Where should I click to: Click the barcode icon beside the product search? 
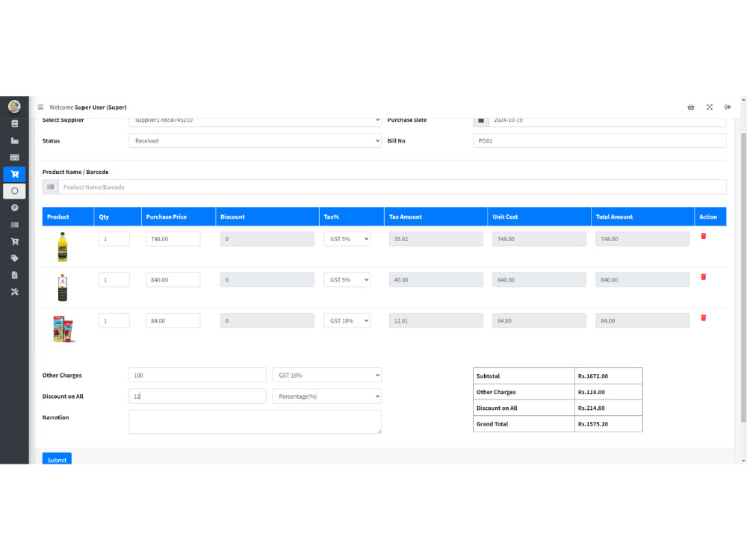[51, 187]
